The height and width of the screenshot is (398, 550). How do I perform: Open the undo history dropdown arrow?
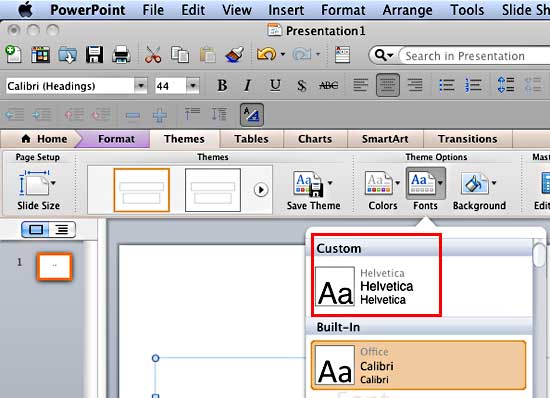pyautogui.click(x=283, y=54)
